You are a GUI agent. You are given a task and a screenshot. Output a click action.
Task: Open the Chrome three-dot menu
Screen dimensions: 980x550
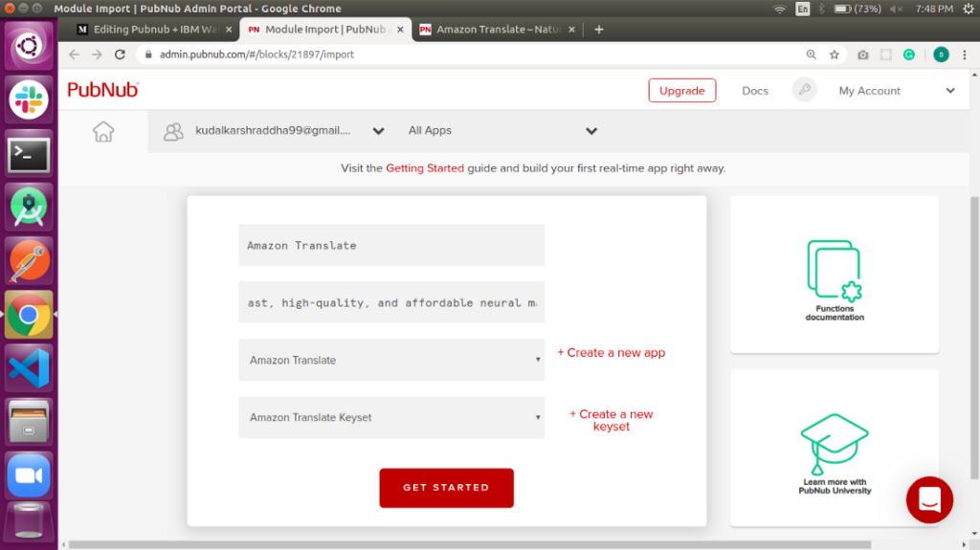click(x=965, y=55)
